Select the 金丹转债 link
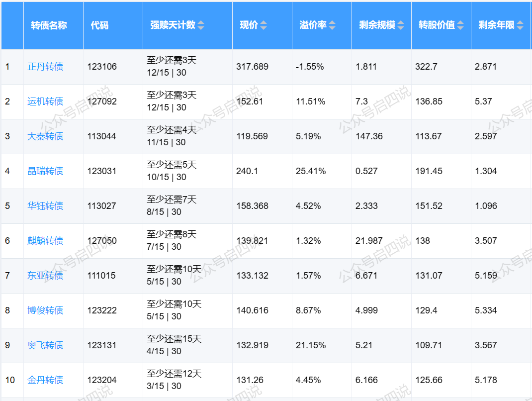The image size is (532, 401). point(45,380)
